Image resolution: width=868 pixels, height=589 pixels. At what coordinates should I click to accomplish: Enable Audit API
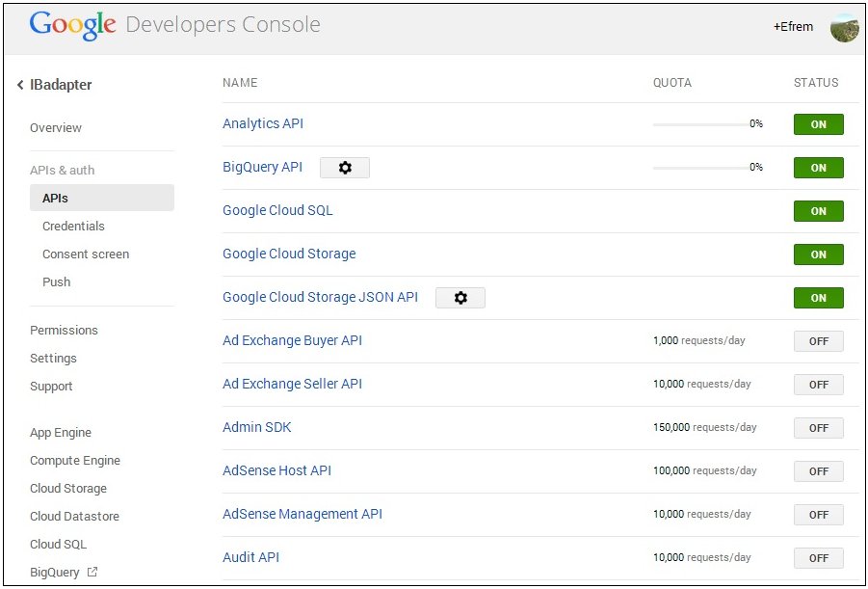click(x=818, y=558)
